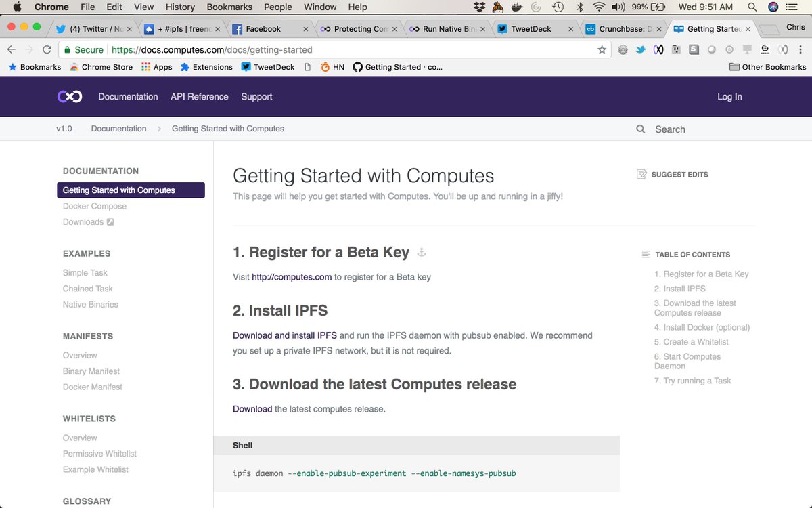Open the Docker whale menu bar icon

point(517,7)
